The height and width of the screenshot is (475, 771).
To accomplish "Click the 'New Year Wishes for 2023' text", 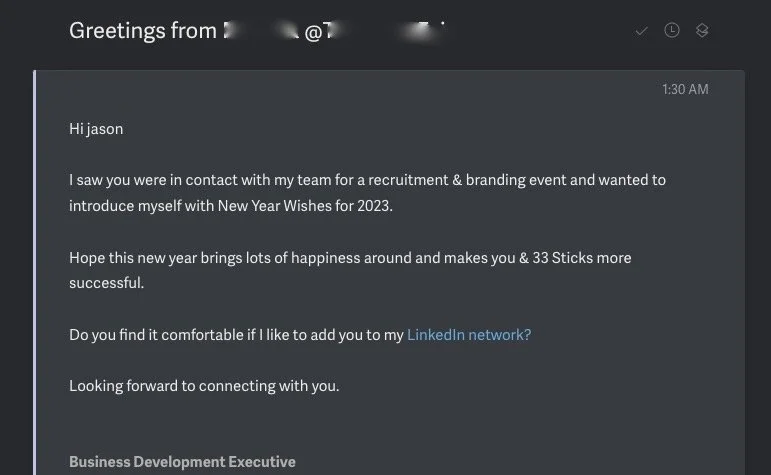I will [x=316, y=205].
